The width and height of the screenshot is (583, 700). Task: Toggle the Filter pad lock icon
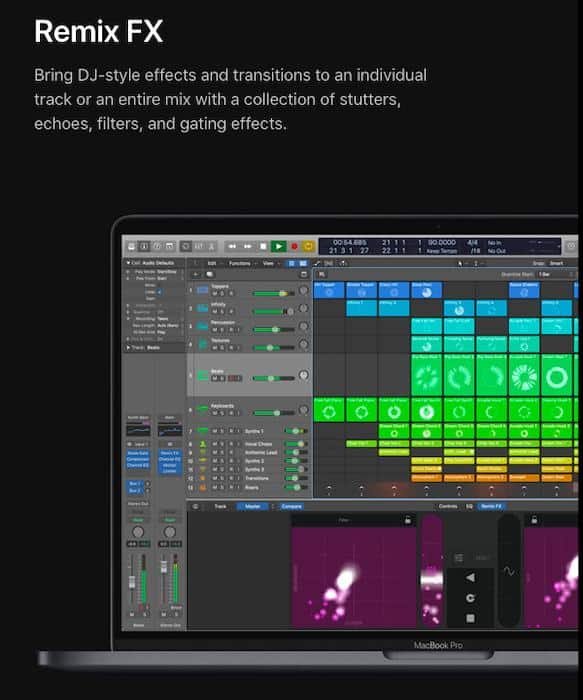pos(407,520)
